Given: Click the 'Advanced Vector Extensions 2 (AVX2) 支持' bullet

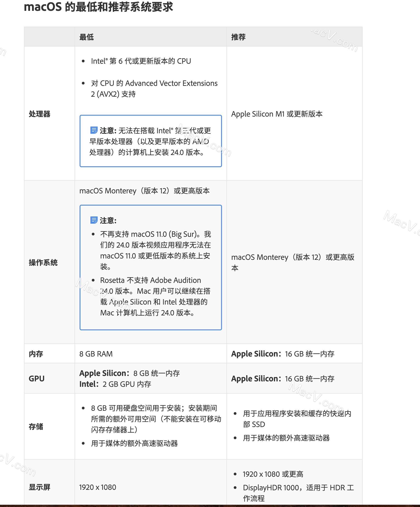Looking at the screenshot, I should [x=154, y=88].
